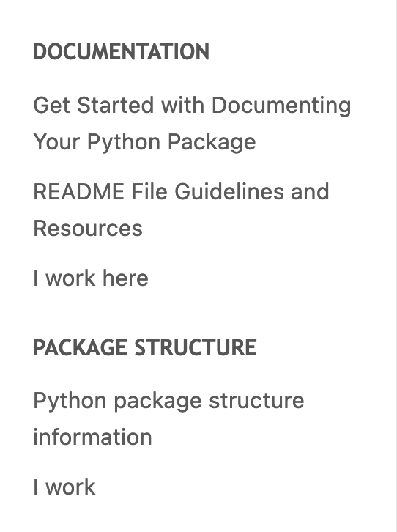Click the DOCUMENTATION section heading

[121, 51]
